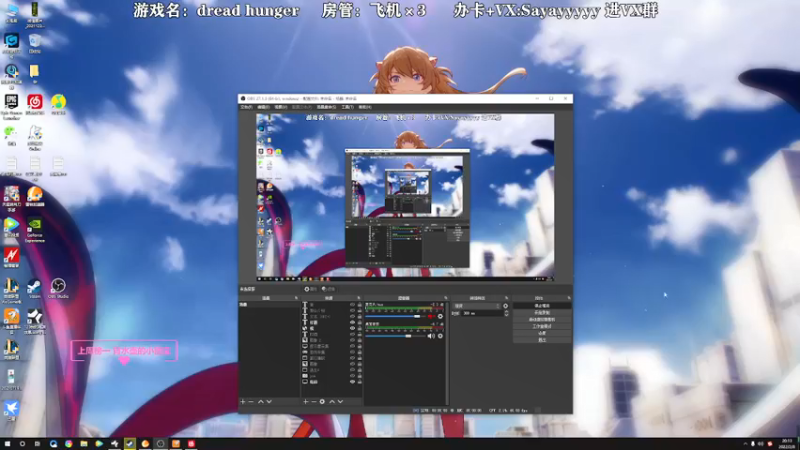This screenshot has height=450, width=800.
Task: Click transition duration stepper arrows
Action: (x=506, y=313)
